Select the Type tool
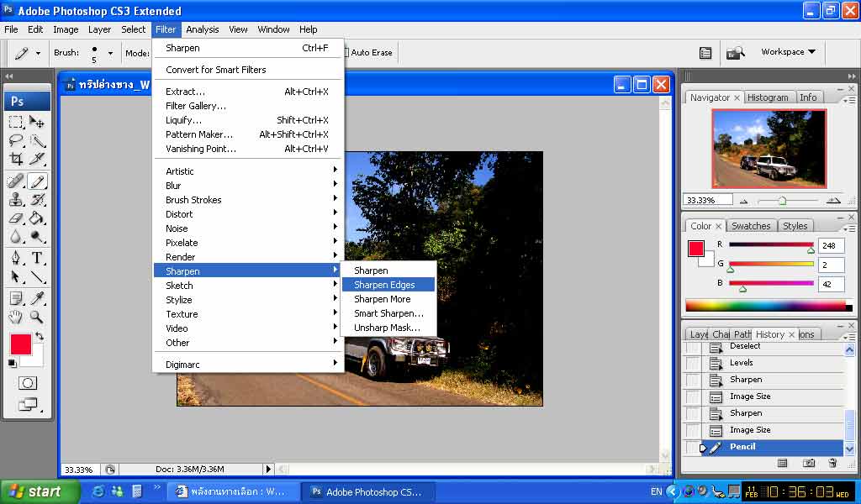The width and height of the screenshot is (861, 504). click(37, 258)
